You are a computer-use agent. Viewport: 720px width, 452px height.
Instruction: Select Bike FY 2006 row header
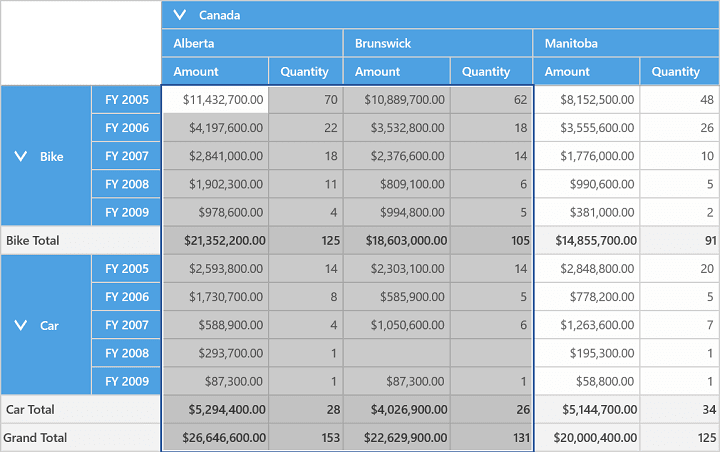(x=126, y=128)
